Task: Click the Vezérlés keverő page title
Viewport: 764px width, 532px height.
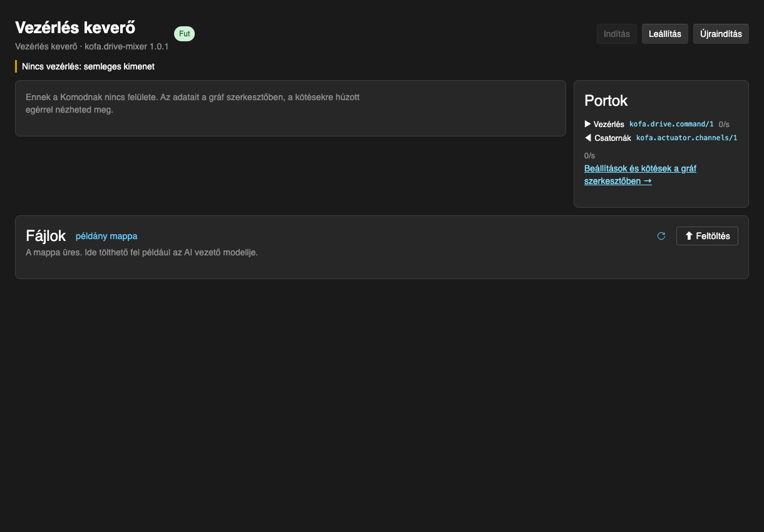Action: pos(75,28)
